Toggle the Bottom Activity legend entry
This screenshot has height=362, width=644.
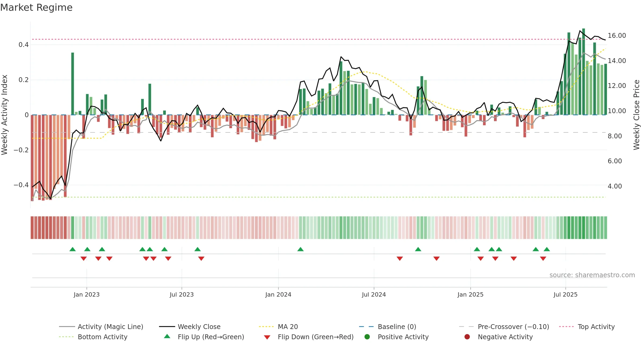click(93, 337)
